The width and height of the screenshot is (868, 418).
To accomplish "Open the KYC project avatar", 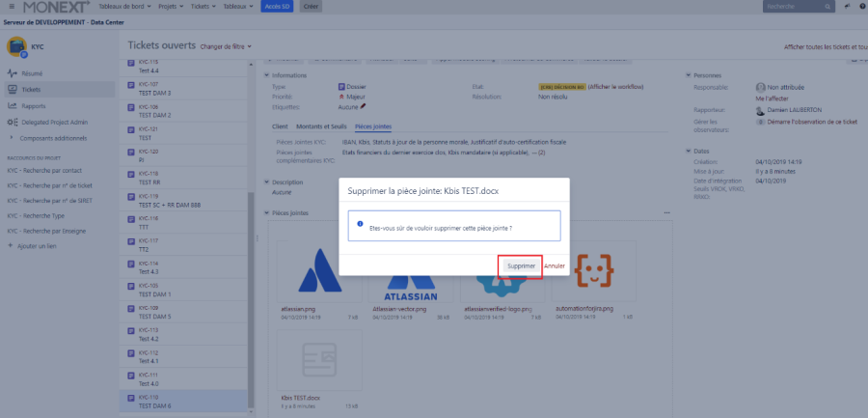I will [16, 45].
